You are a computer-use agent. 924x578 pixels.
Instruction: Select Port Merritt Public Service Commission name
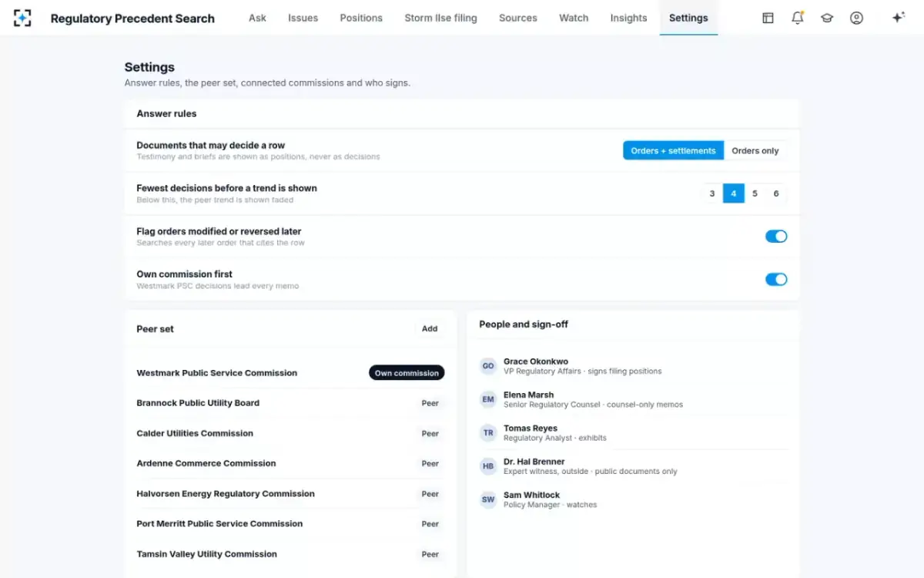point(219,523)
